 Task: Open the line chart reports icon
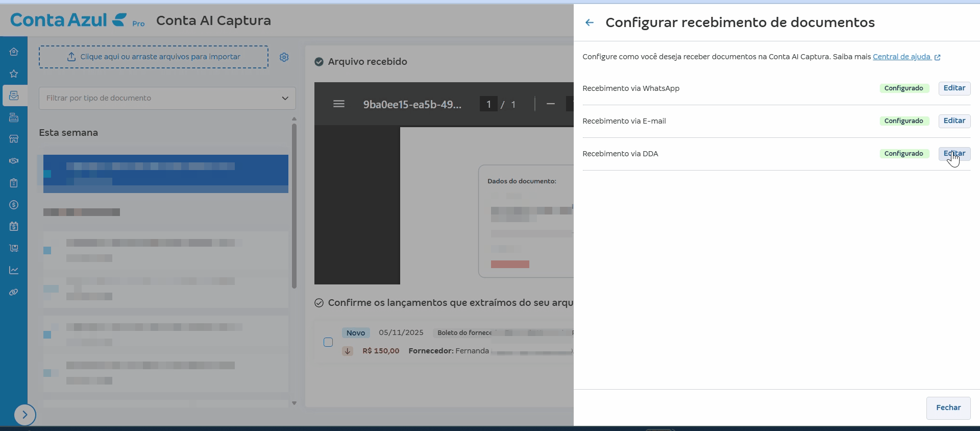(14, 270)
